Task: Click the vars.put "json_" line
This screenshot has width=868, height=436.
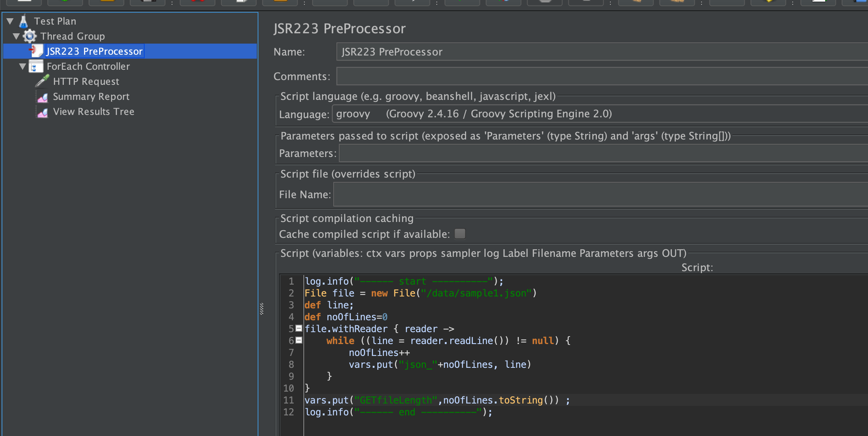Action: [x=440, y=365]
